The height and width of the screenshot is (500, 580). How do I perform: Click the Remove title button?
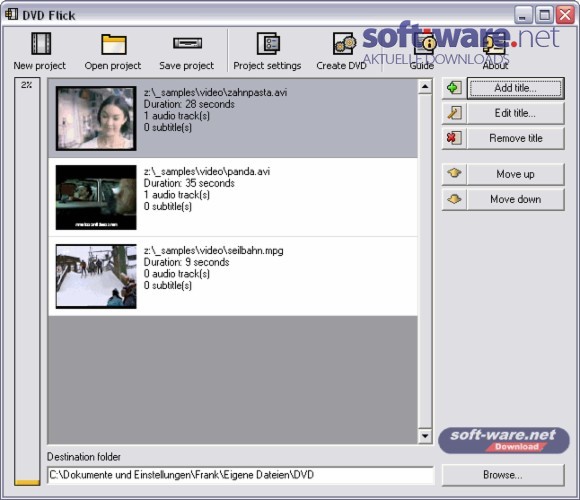[x=516, y=138]
